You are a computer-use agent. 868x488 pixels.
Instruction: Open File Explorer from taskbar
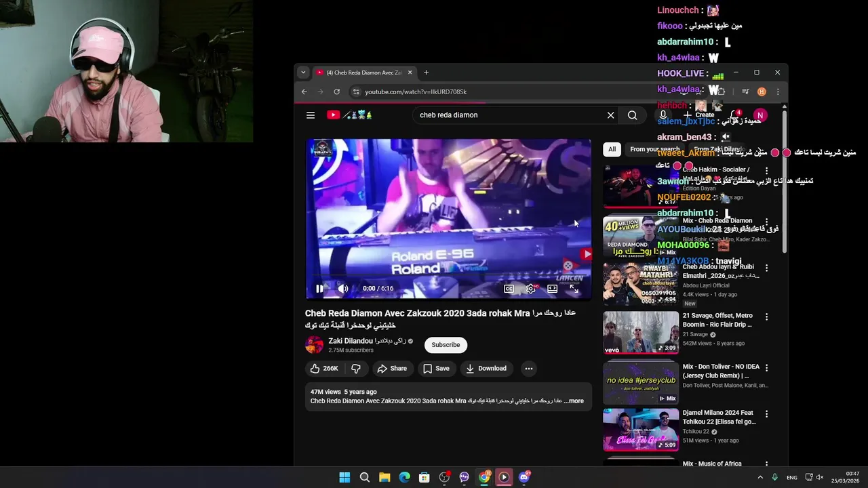(384, 477)
